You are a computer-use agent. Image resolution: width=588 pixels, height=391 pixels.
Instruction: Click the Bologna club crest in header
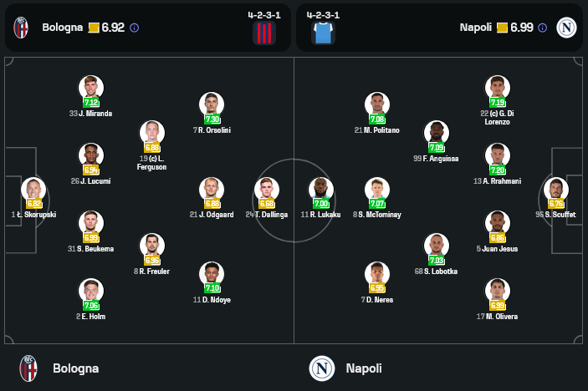click(x=21, y=28)
